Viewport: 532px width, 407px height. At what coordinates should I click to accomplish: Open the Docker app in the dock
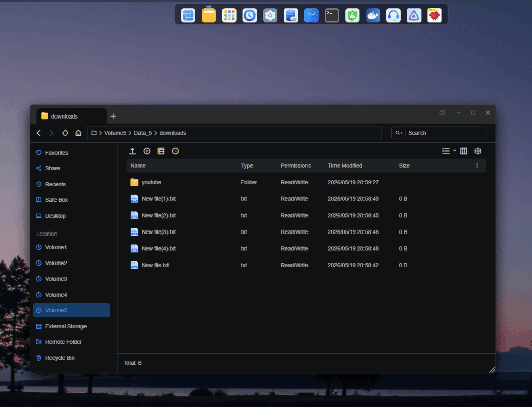tap(373, 15)
